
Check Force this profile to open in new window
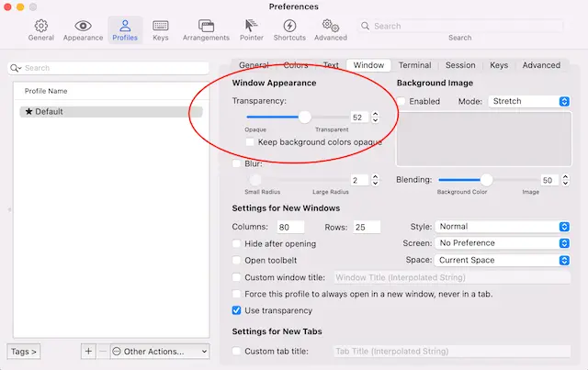pyautogui.click(x=236, y=294)
